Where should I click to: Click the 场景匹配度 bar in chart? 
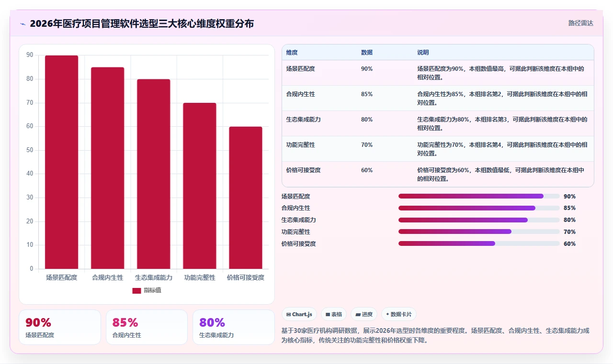click(62, 162)
